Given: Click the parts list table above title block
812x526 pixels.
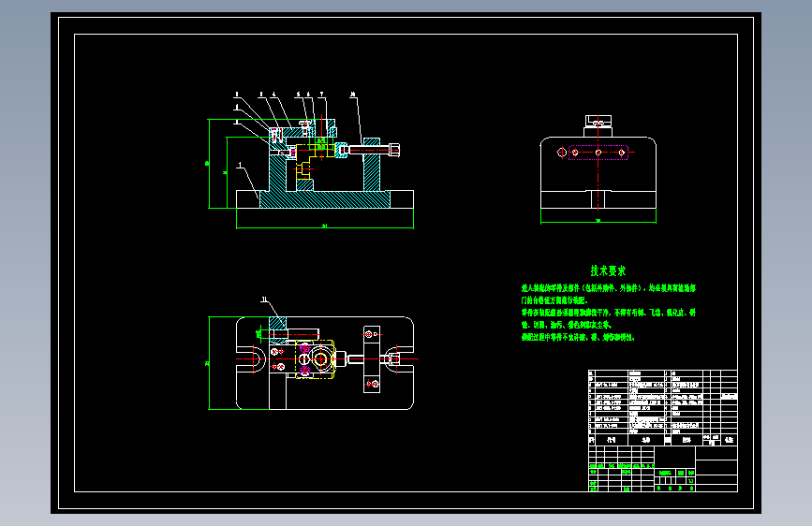Looking at the screenshot, I should click(663, 407).
